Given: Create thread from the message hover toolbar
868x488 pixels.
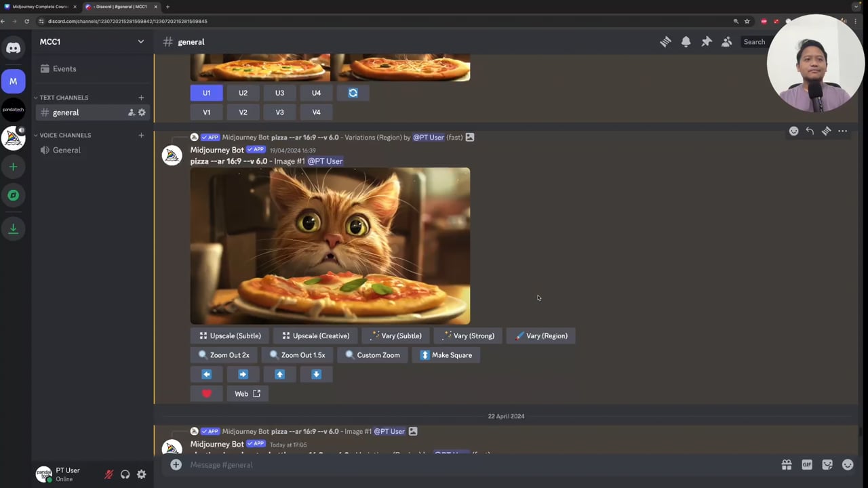Looking at the screenshot, I should [x=826, y=131].
